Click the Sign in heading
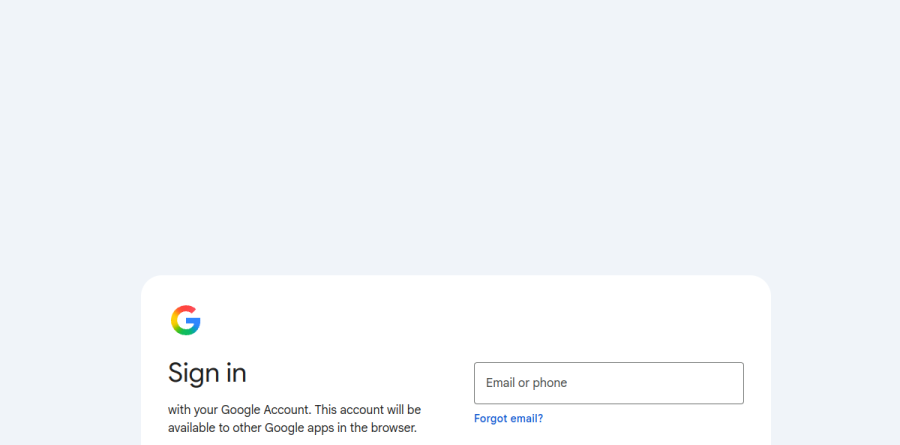 207,373
